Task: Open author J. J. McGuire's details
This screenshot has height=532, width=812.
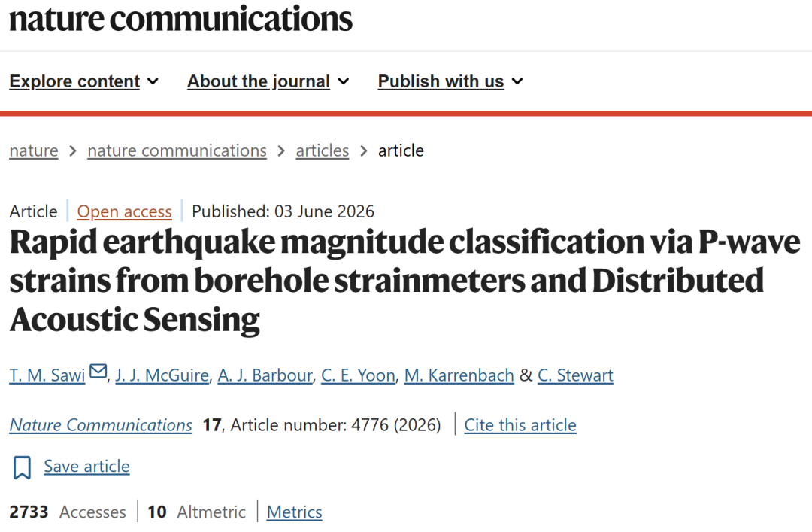Action: tap(162, 375)
